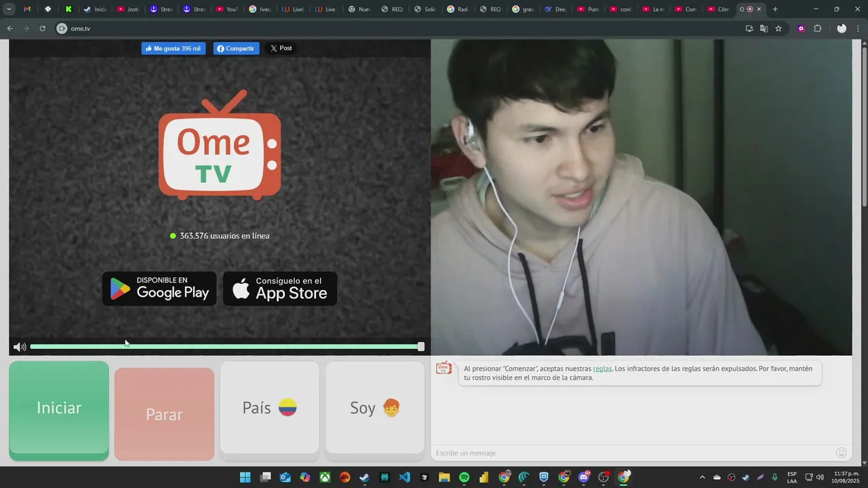Image resolution: width=868 pixels, height=488 pixels.
Task: Switch to the YouT tab
Action: (227, 9)
